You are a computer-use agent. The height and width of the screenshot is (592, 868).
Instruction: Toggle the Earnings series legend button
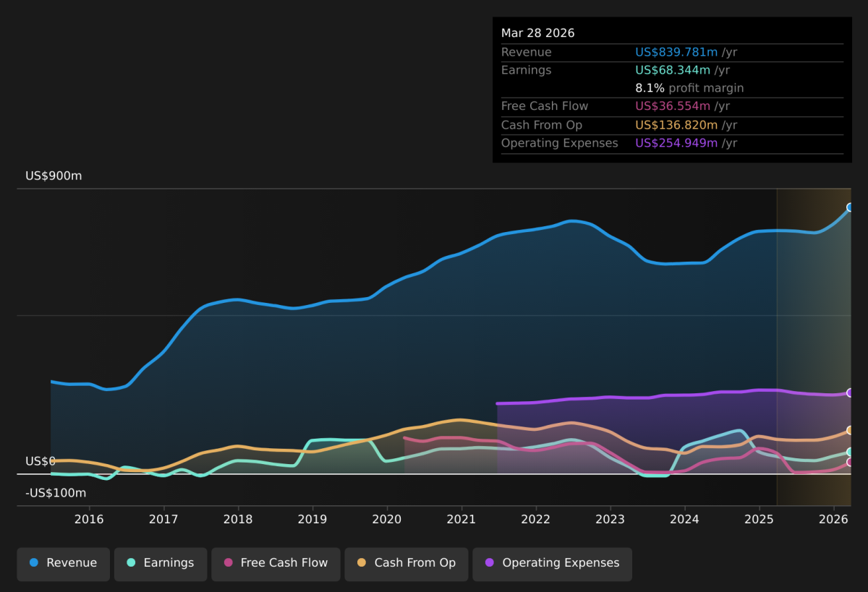[161, 564]
